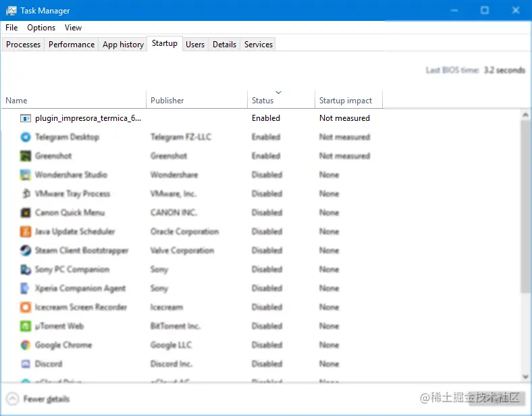Click the scrollbar up arrow
The image size is (532, 416).
[525, 115]
